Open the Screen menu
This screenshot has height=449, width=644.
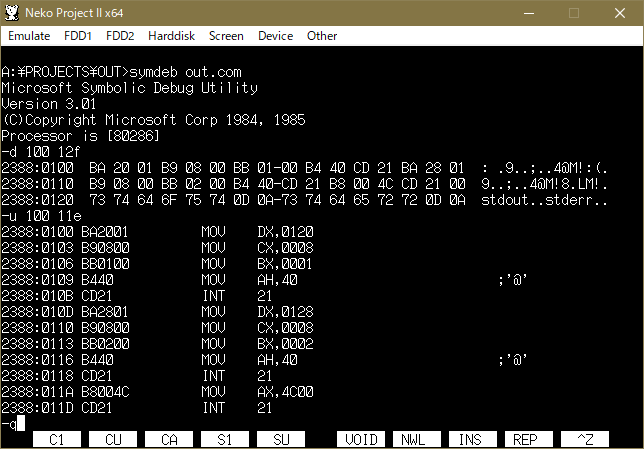pos(226,36)
